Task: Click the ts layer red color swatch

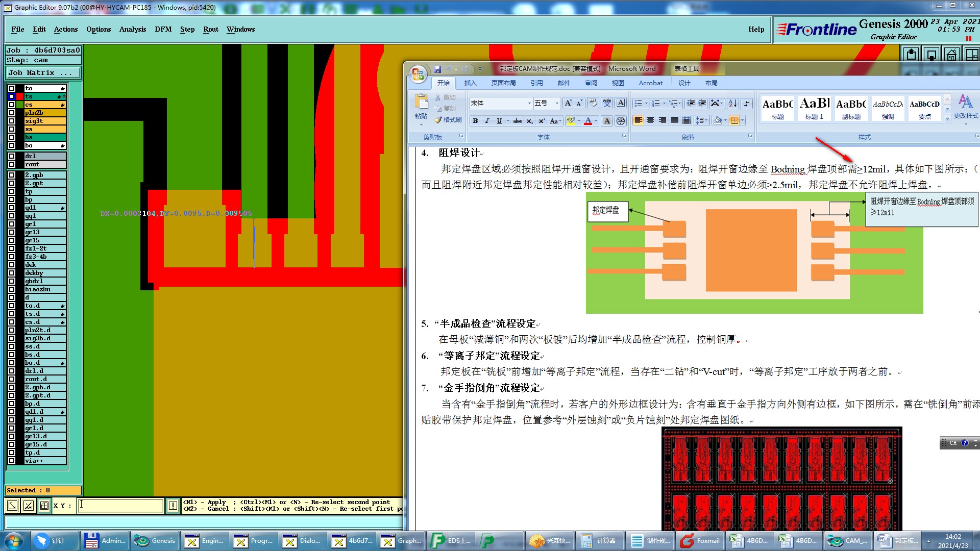Action: coord(20,96)
